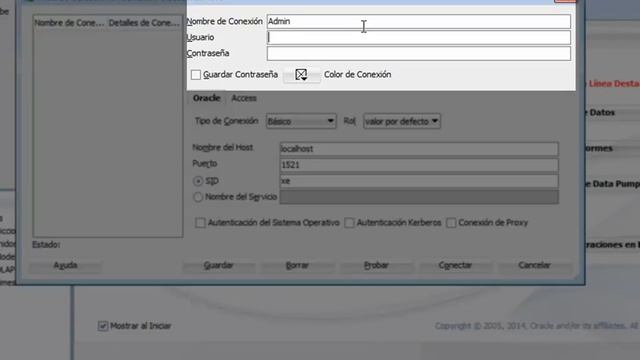The width and height of the screenshot is (640, 360).
Task: Click the Cancelar button
Action: [534, 265]
